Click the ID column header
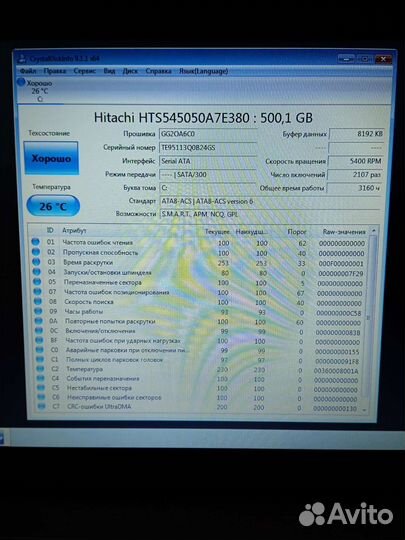This screenshot has width=405, height=540. [50, 230]
